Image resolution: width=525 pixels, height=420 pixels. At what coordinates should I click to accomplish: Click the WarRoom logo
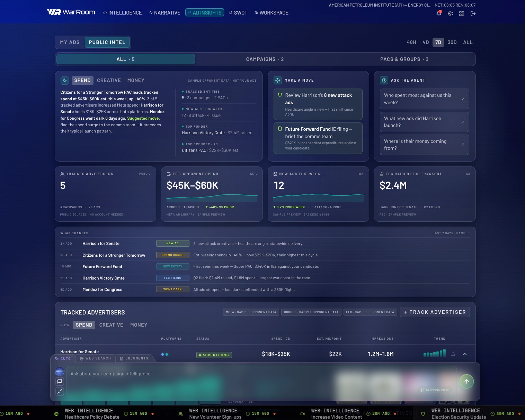pos(71,12)
